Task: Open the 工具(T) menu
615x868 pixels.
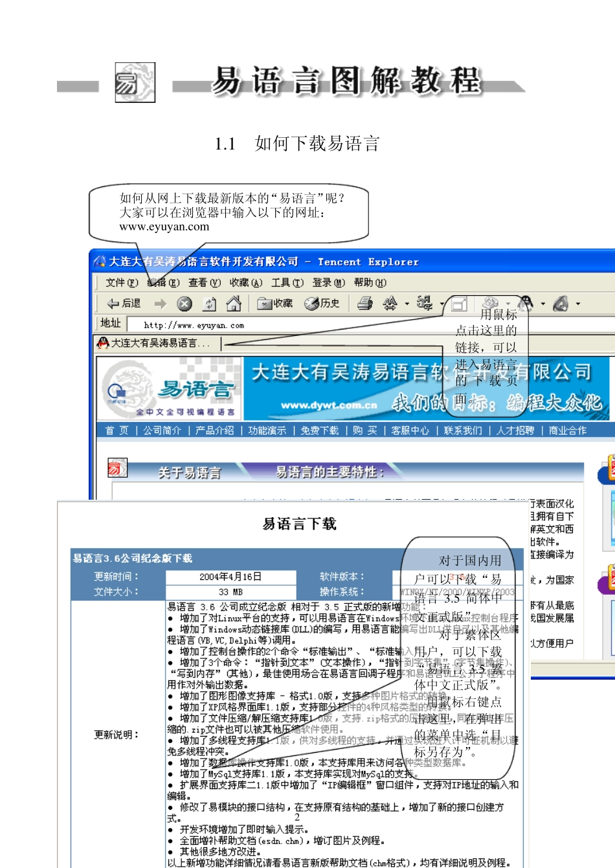Action: 287,282
